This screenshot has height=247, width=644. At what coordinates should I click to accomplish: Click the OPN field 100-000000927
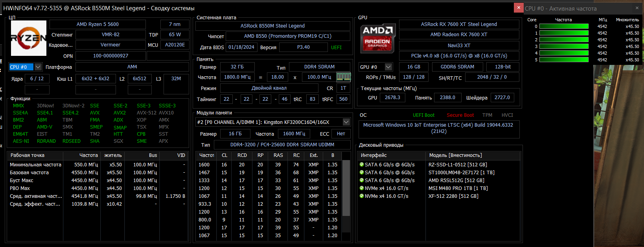coord(110,56)
